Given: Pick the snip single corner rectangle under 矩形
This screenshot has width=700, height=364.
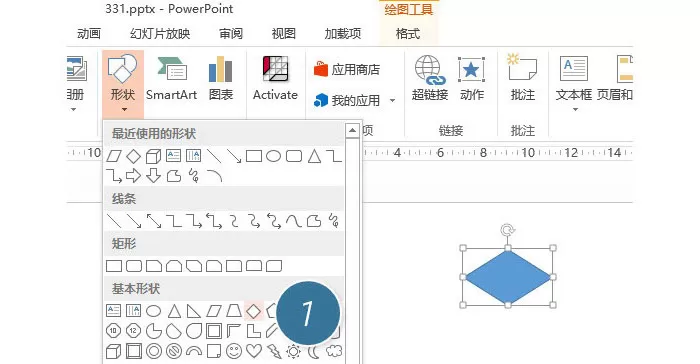Looking at the screenshot, I should tap(154, 266).
